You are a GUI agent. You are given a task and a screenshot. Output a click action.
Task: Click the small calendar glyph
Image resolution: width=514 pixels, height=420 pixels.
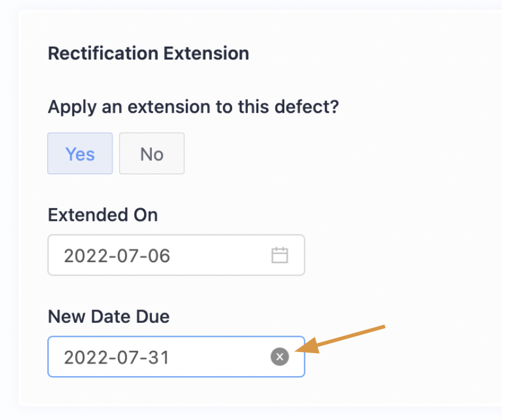click(x=279, y=255)
